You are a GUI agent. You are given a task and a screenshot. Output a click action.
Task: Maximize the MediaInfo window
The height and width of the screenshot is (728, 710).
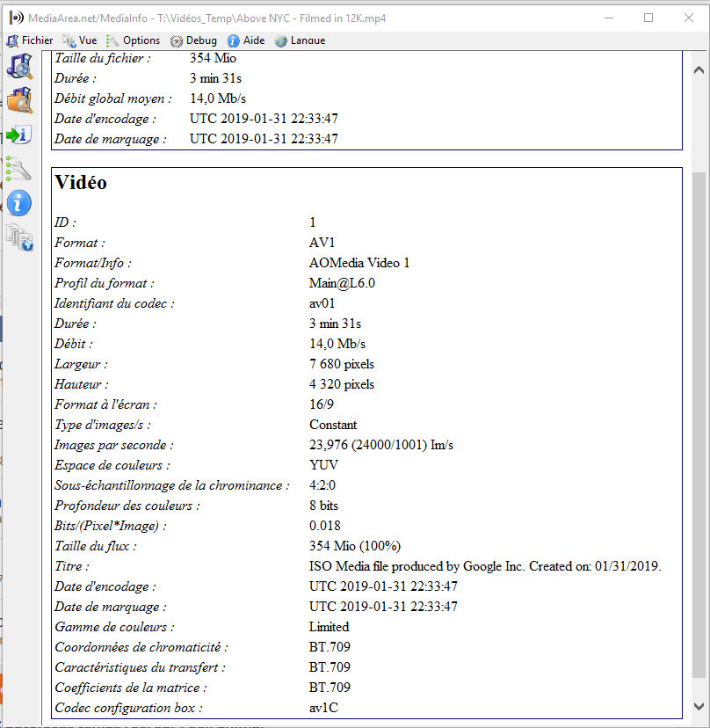point(648,18)
